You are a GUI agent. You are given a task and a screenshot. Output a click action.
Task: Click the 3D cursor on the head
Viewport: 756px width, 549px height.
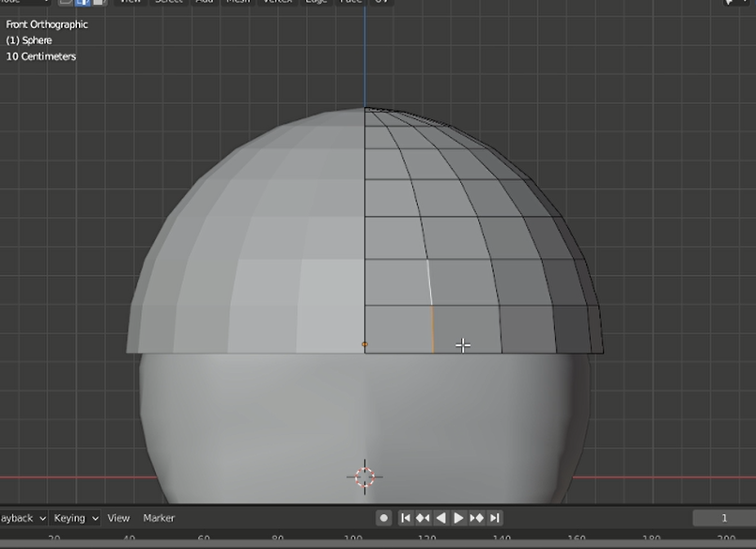point(365,477)
